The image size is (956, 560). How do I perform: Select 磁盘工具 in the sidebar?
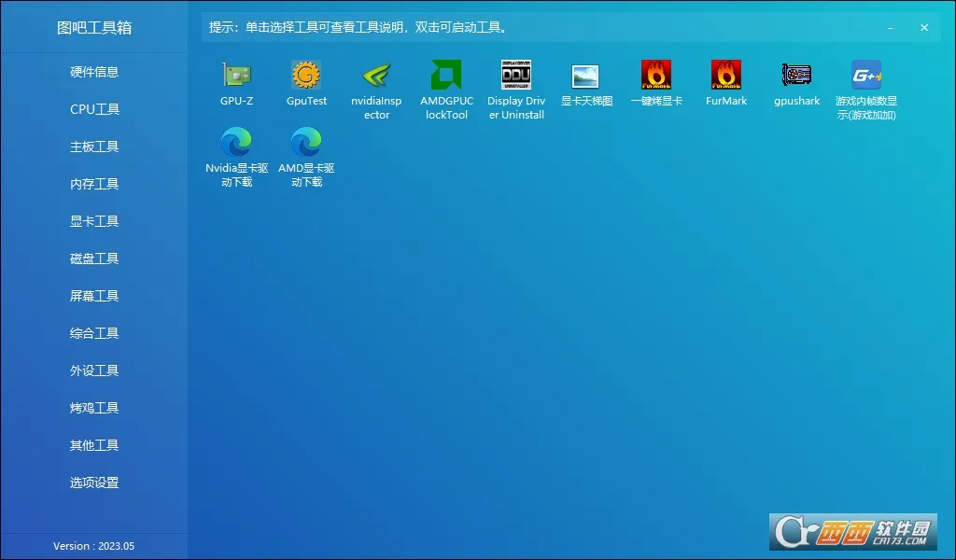(93, 259)
